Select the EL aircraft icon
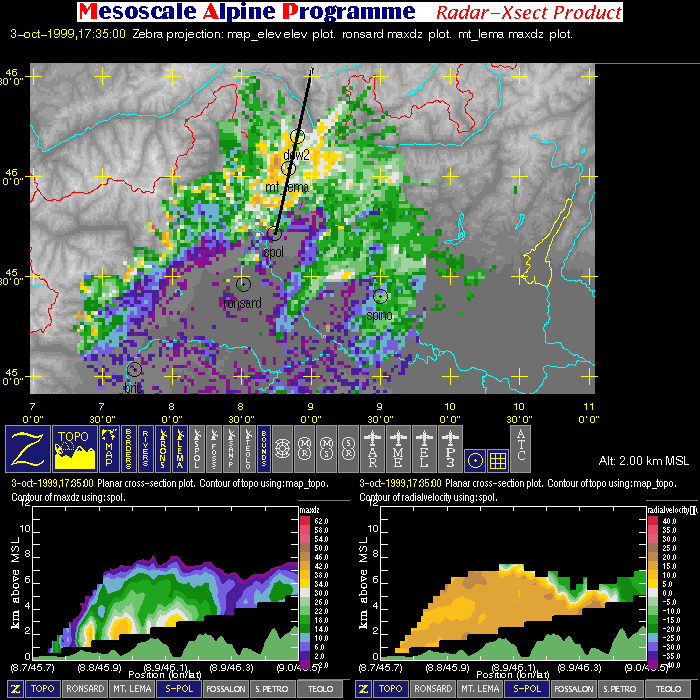Viewport: 700px width, 700px height. pyautogui.click(x=424, y=449)
